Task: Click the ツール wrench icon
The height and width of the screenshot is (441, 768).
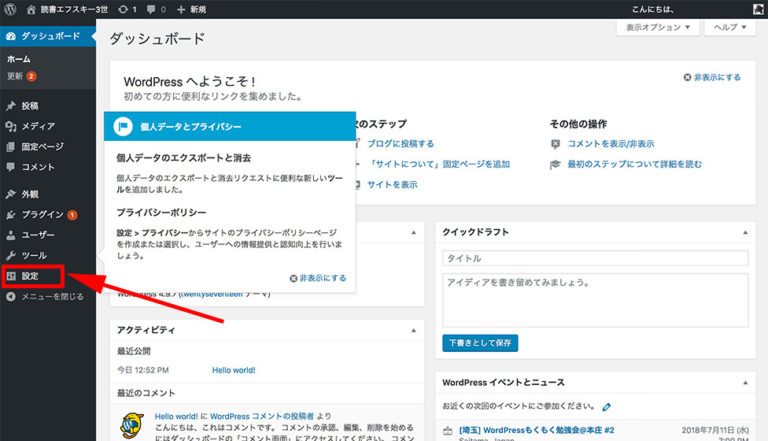Action: pyautogui.click(x=11, y=255)
